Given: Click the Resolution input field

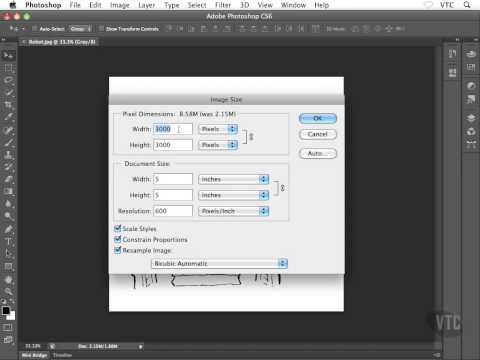Looking at the screenshot, I should pos(173,211).
